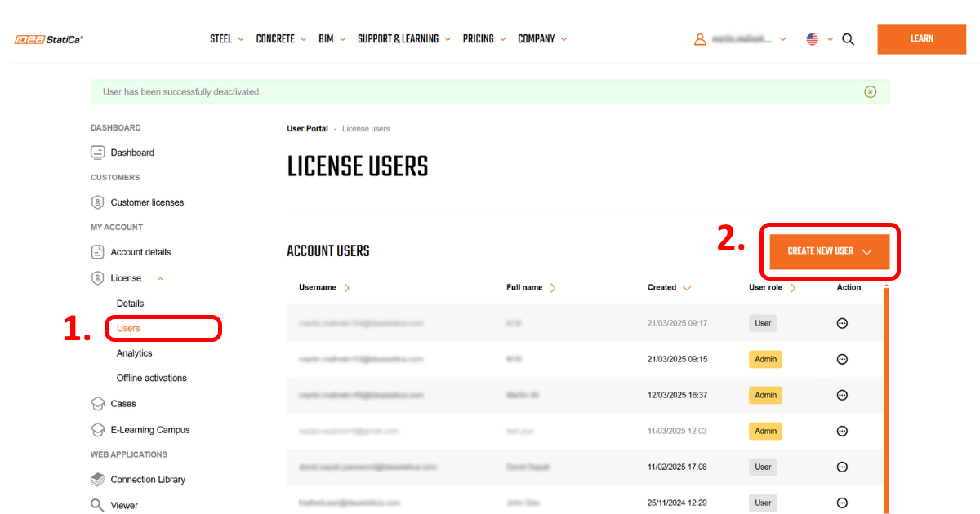Click the Dashboard sidebar icon
This screenshot has width=980, height=514.
click(x=98, y=153)
